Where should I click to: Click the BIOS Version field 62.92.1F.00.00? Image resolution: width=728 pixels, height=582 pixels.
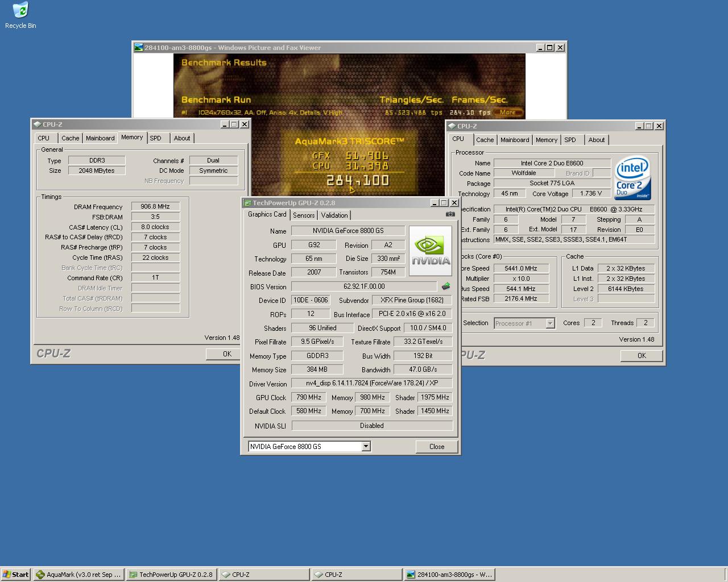click(x=364, y=286)
